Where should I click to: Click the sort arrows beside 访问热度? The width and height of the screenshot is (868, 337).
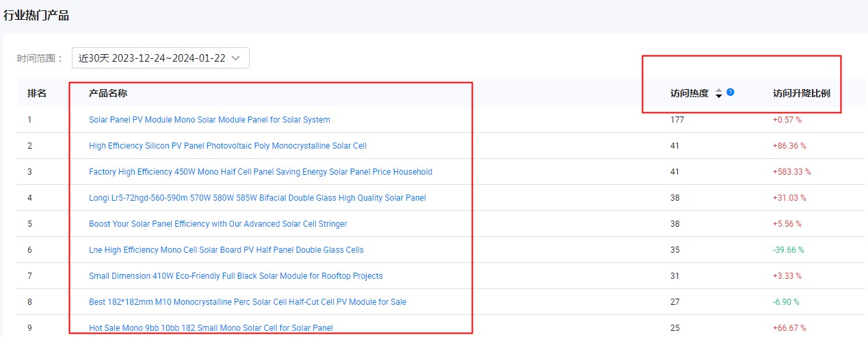719,94
